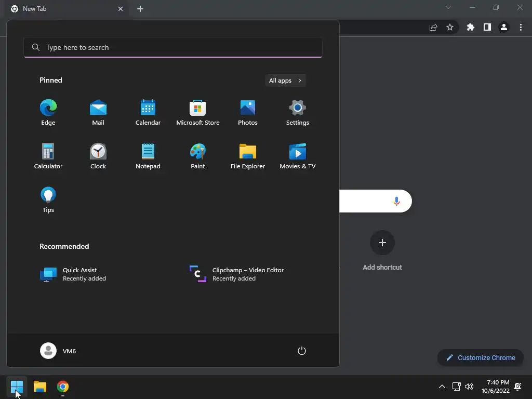Show hidden icons in system tray
This screenshot has height=399, width=532.
tap(442, 387)
